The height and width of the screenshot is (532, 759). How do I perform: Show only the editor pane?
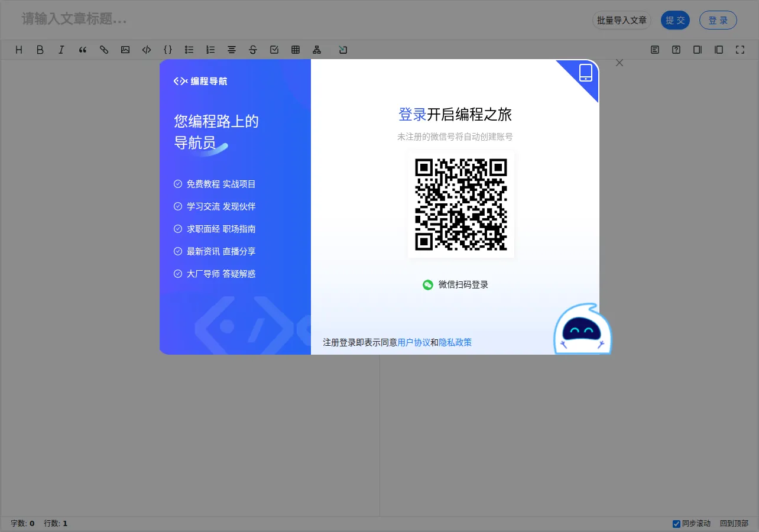click(x=698, y=50)
